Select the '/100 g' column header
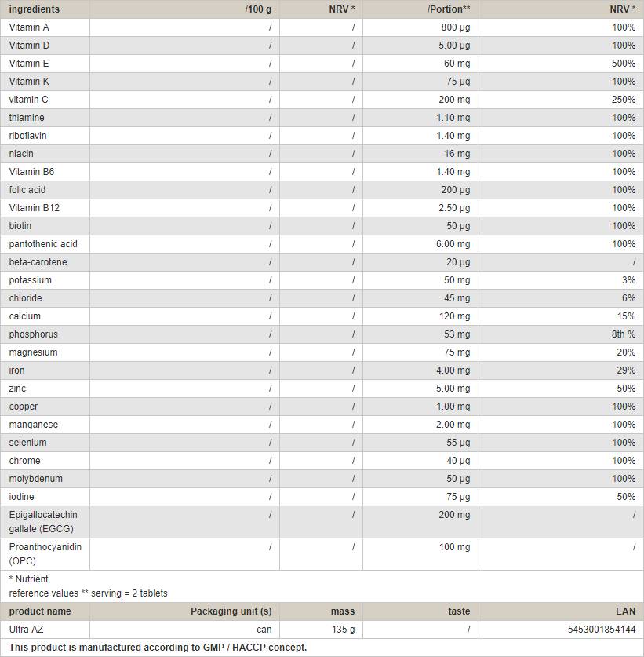644x657 pixels. (x=258, y=9)
